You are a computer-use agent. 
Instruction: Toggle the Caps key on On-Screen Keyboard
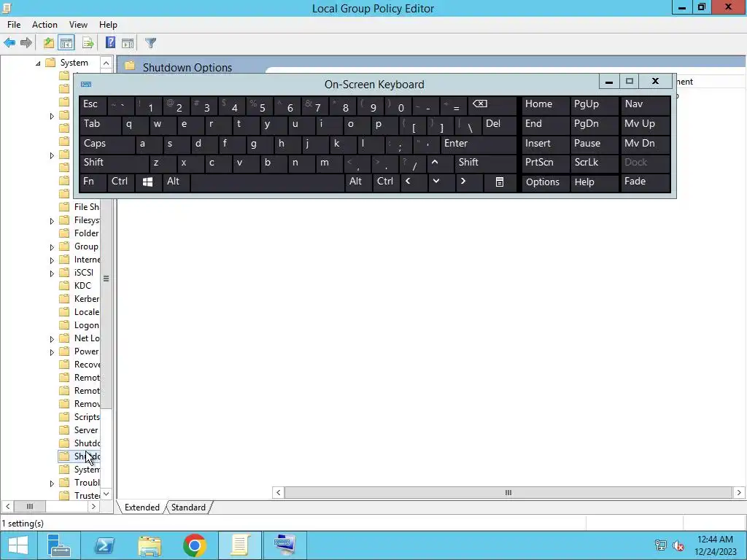(x=107, y=144)
